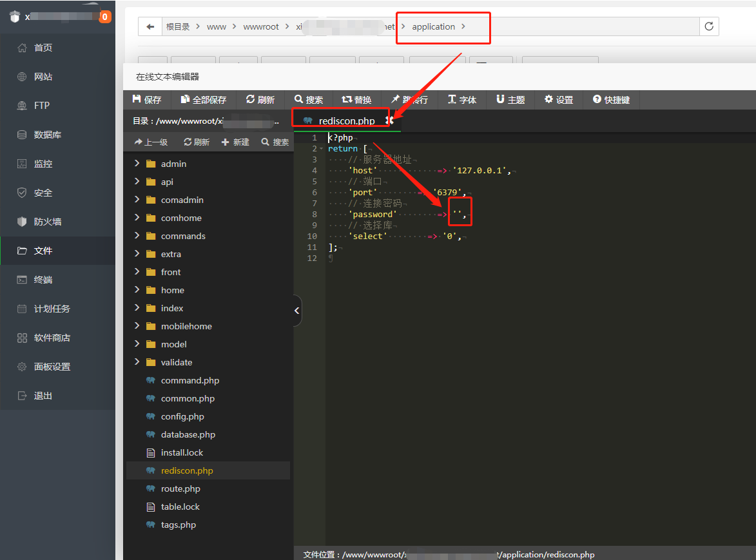
Task: Click 设置 settings in editor toolbar
Action: coord(559,100)
